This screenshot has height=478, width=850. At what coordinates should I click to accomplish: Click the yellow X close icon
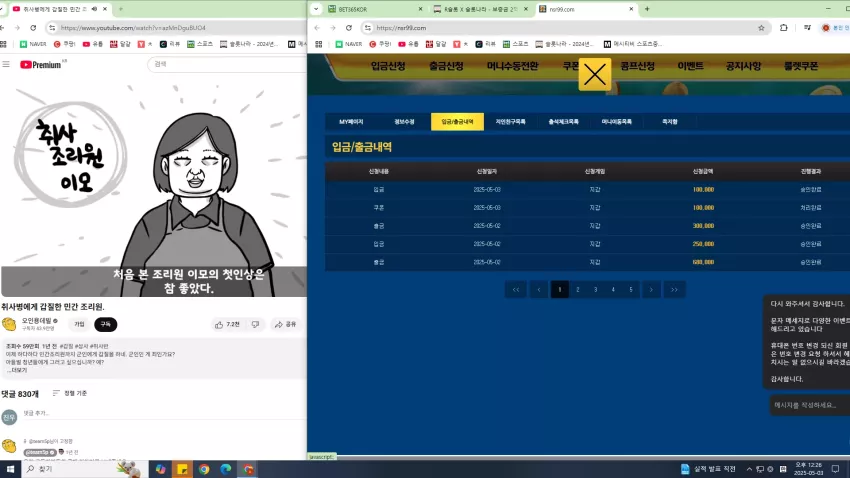pos(595,75)
